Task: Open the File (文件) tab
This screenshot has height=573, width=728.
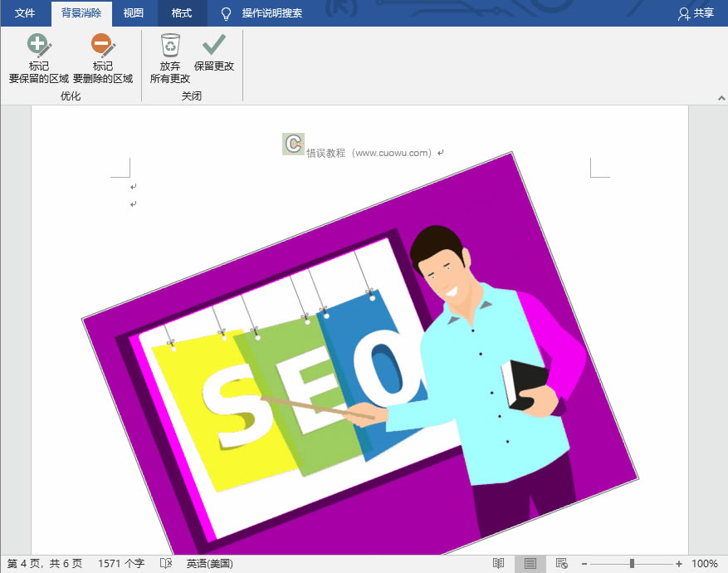Action: (25, 13)
